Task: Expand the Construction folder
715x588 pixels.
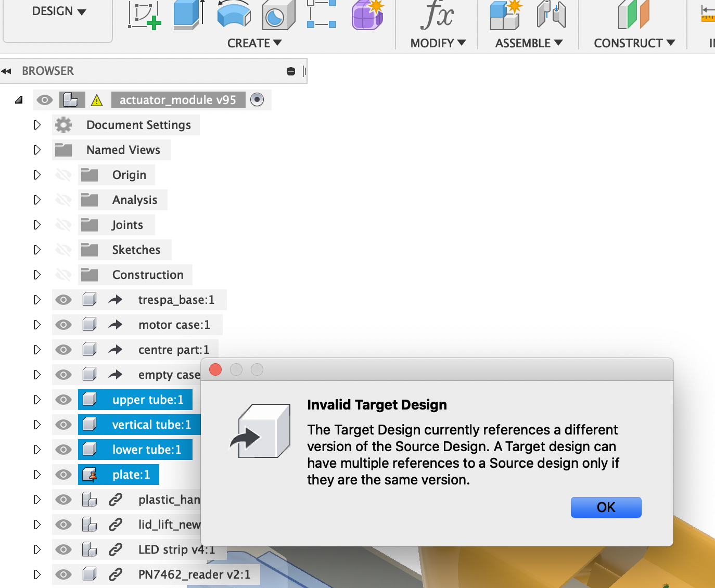Action: [x=37, y=275]
